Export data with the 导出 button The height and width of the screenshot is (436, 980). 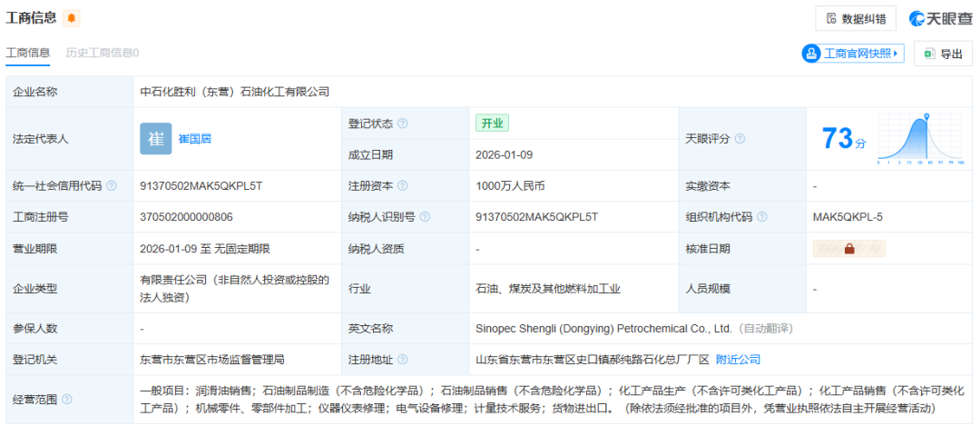[x=943, y=54]
